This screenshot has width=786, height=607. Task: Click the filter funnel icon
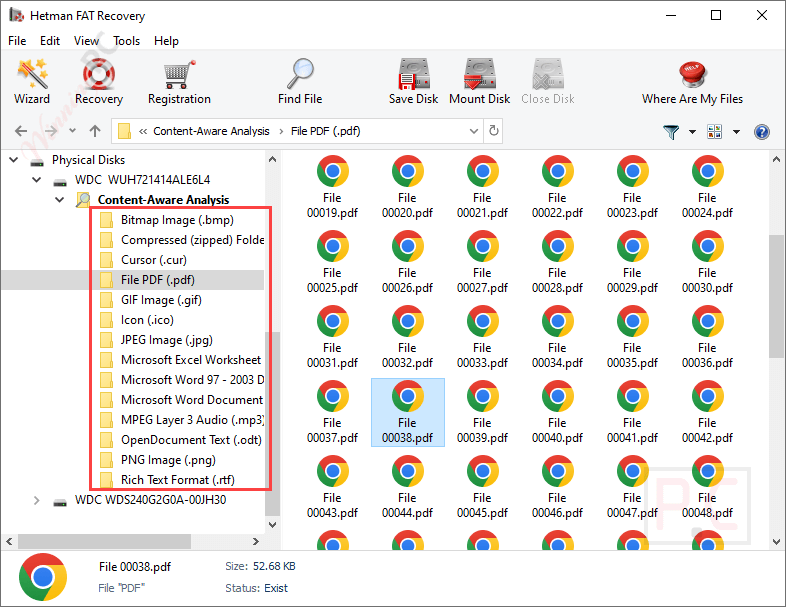pos(671,132)
